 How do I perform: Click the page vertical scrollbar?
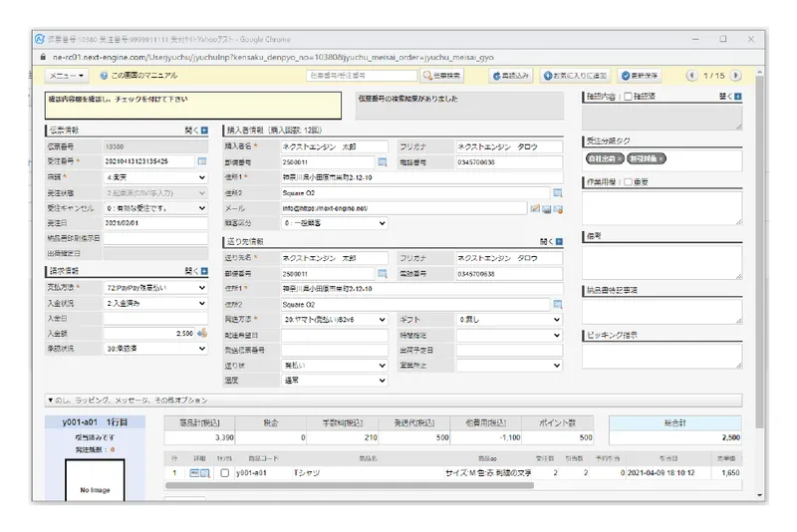coord(759,251)
